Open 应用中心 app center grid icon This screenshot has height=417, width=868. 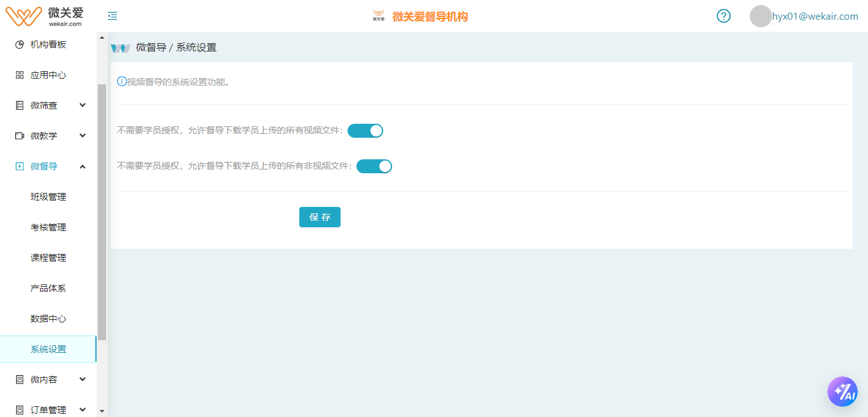click(20, 75)
